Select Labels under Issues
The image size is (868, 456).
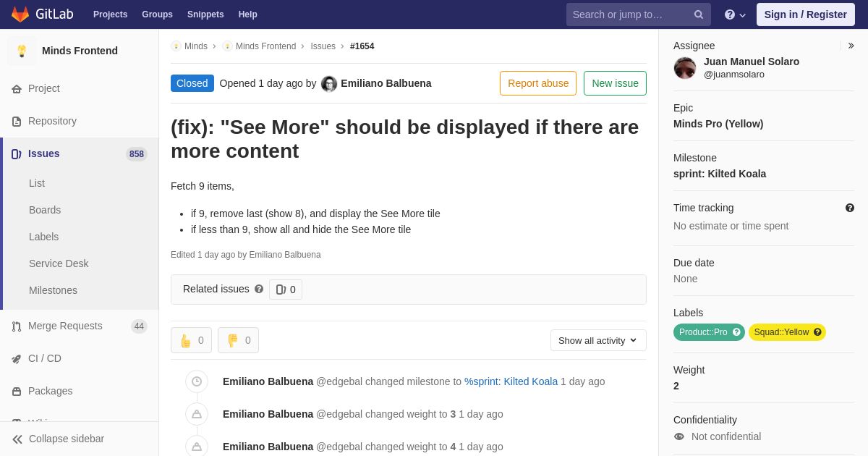(x=43, y=237)
